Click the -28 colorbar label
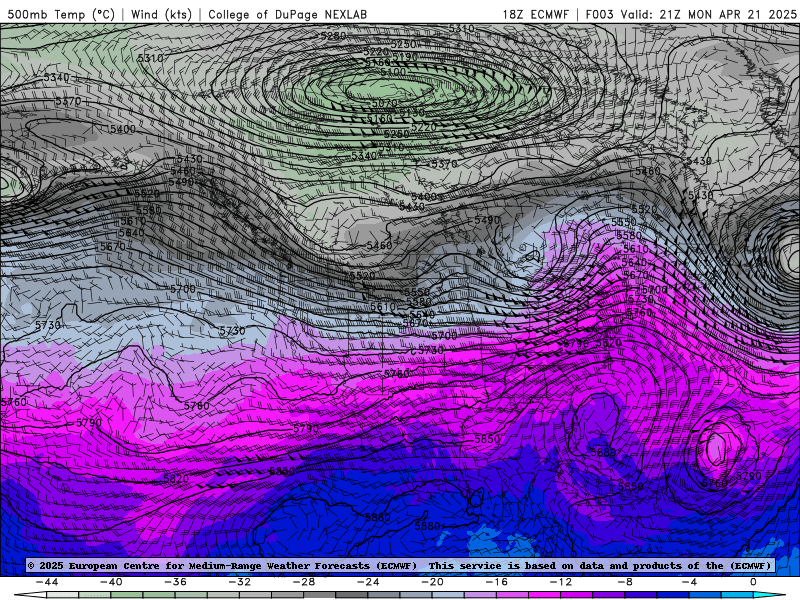This screenshot has width=800, height=600. [x=304, y=582]
